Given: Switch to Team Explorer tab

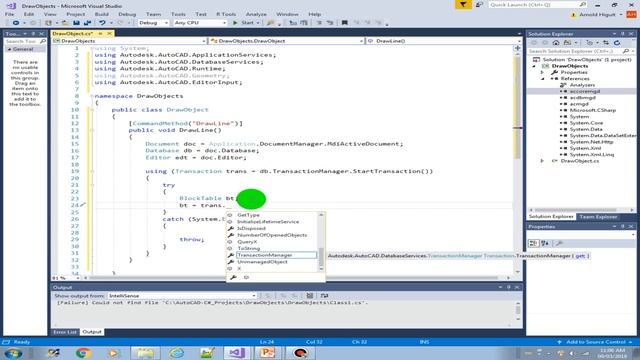Looking at the screenshot, I should (x=598, y=217).
